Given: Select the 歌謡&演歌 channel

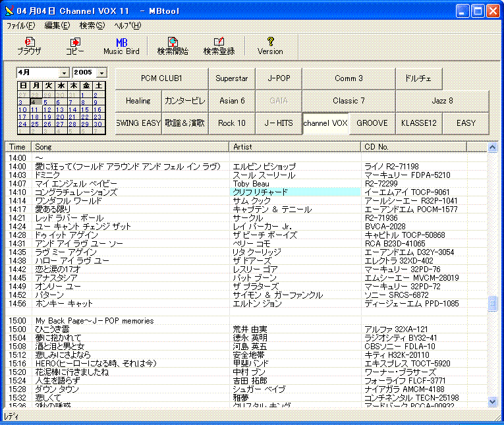Looking at the screenshot, I should point(185,123).
